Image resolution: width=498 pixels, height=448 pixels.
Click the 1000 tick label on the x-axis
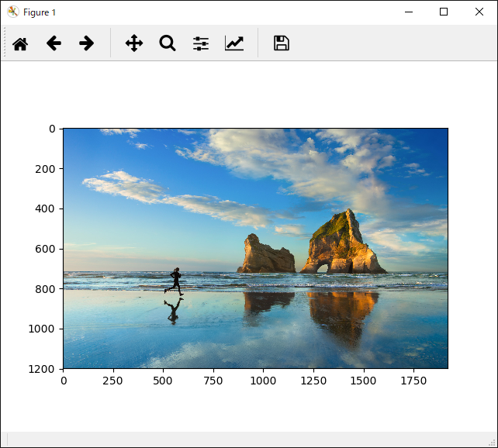[263, 381]
